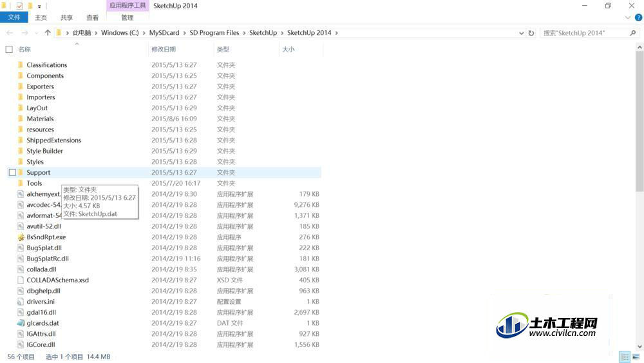This screenshot has height=363, width=644.
Task: Open the 管理 ribbon tab
Action: pyautogui.click(x=128, y=17)
